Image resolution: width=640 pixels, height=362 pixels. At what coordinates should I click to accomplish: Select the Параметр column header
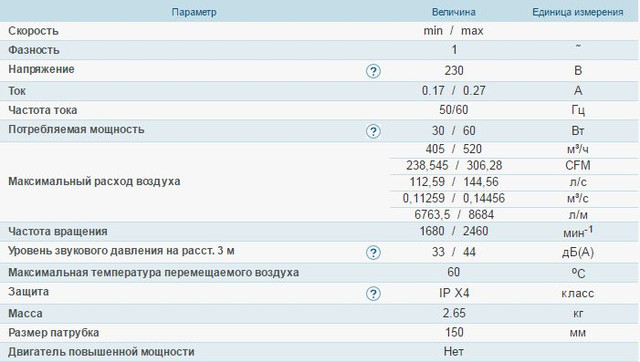(x=194, y=12)
